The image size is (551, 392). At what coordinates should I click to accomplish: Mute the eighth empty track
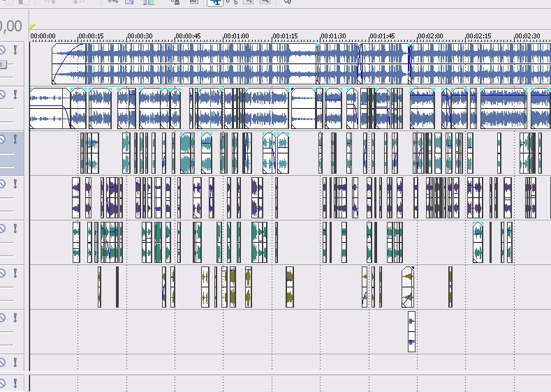3,362
